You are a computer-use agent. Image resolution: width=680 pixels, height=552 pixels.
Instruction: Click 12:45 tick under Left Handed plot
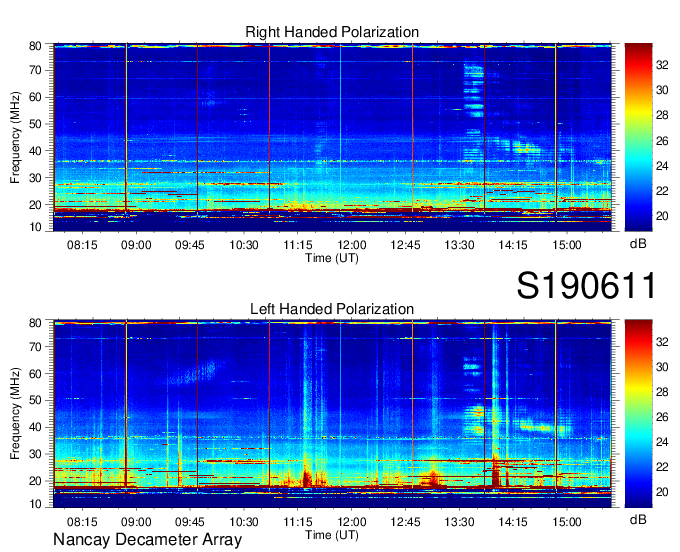pos(405,522)
